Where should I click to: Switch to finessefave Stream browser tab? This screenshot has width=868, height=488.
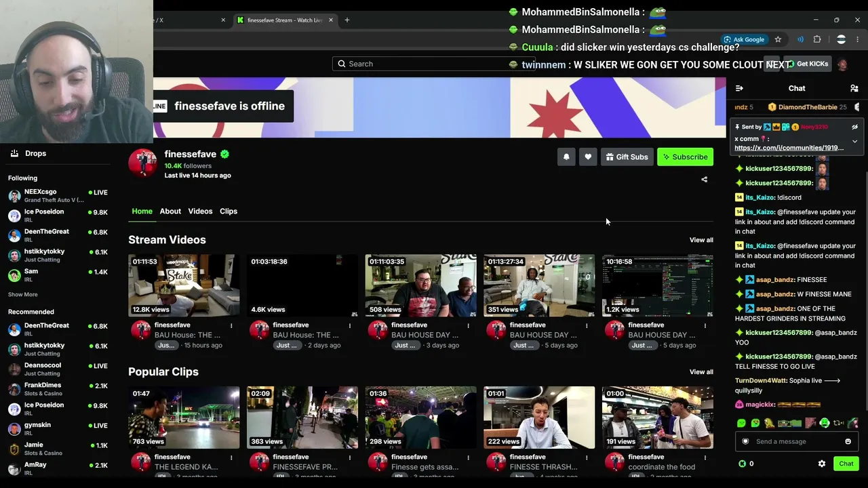pos(284,20)
